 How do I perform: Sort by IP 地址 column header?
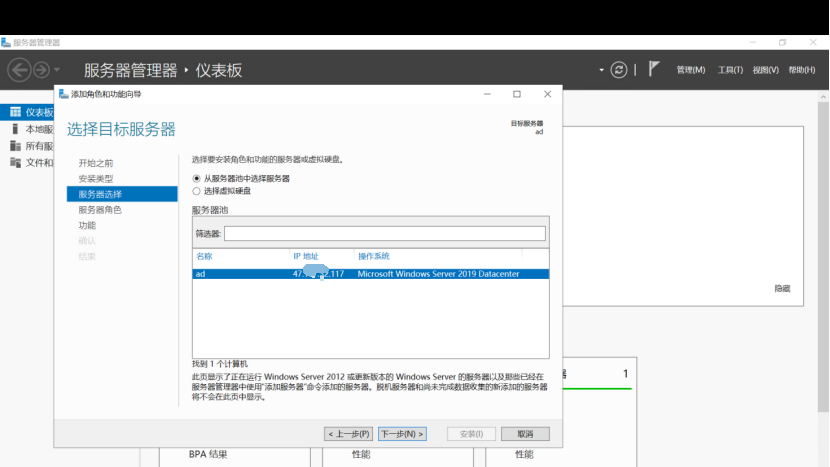[305, 256]
